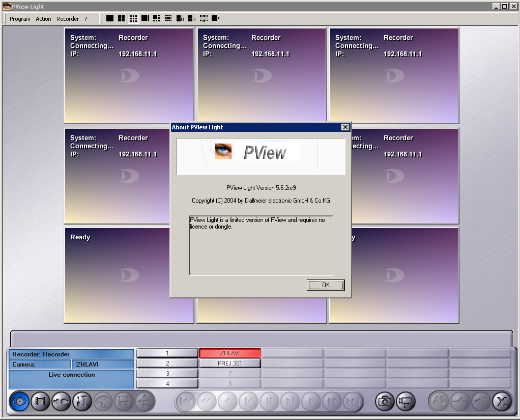Click the pause playback control
Screen dimensions: 520x420
click(x=270, y=402)
